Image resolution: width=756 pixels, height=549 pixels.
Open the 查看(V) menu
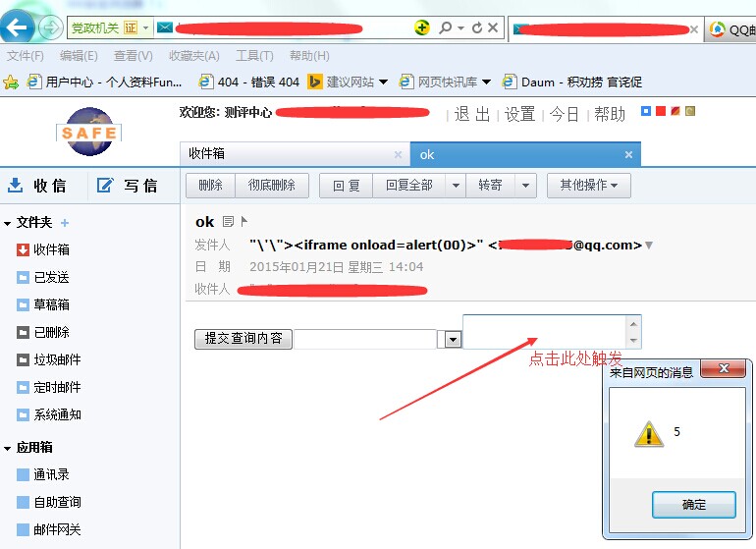click(134, 56)
